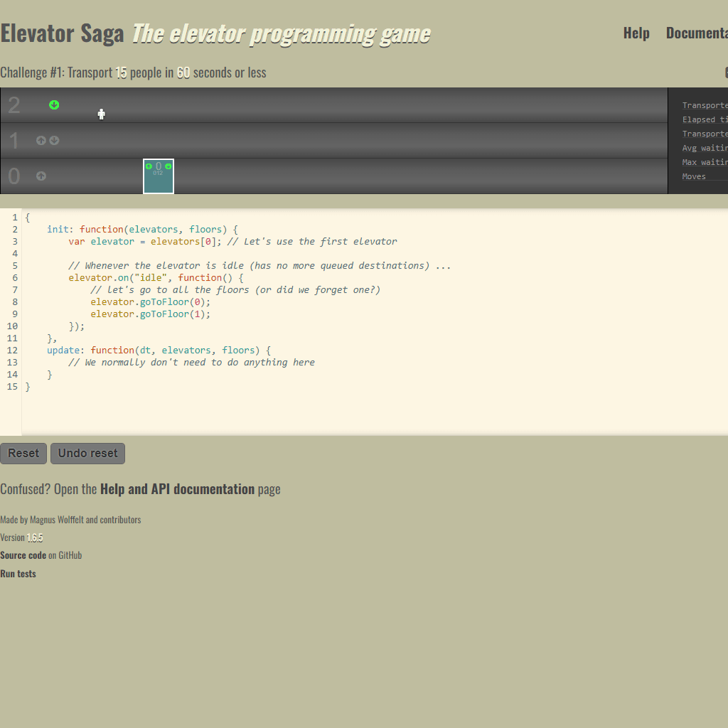Open Help and API documentation link
Image resolution: width=728 pixels, height=728 pixels.
coord(177,489)
